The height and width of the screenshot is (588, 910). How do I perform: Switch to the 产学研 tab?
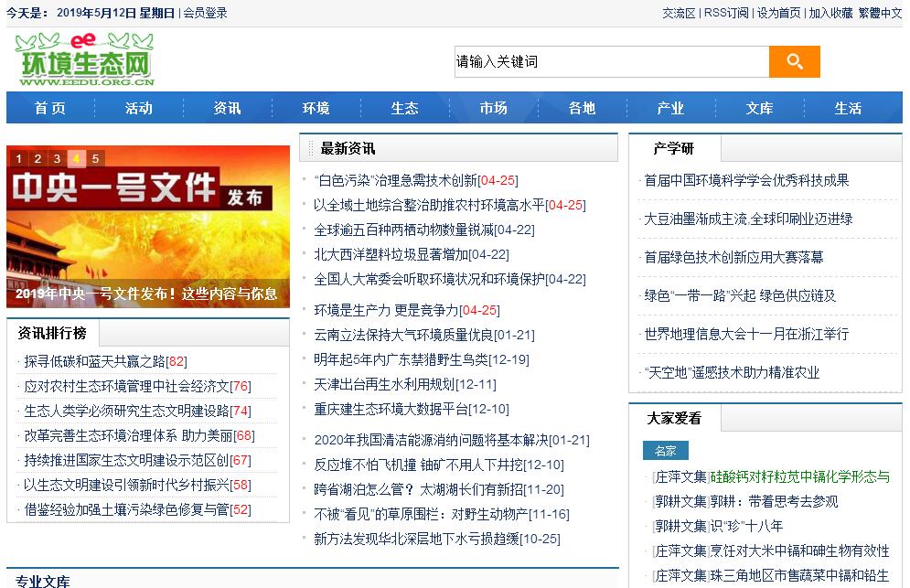point(674,148)
